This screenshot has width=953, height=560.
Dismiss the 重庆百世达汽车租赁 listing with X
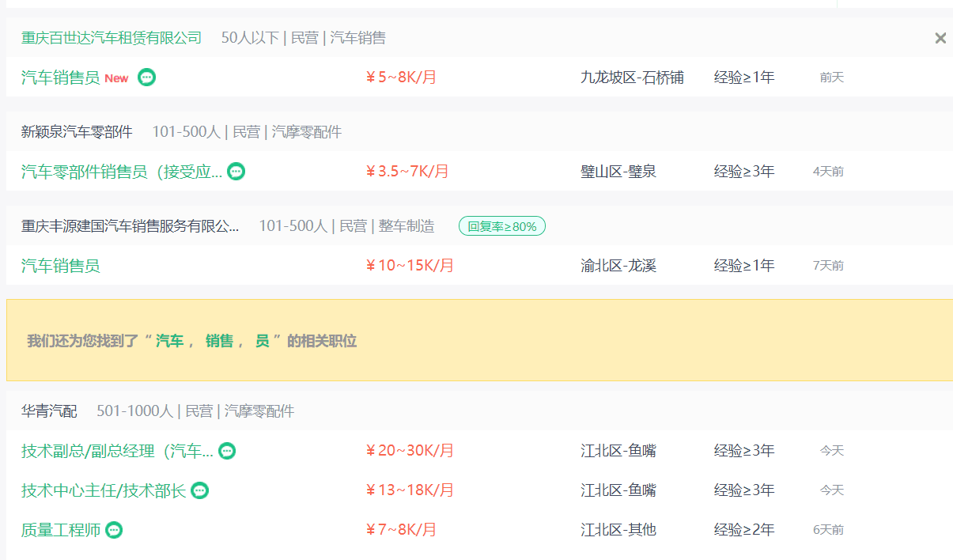pos(940,38)
